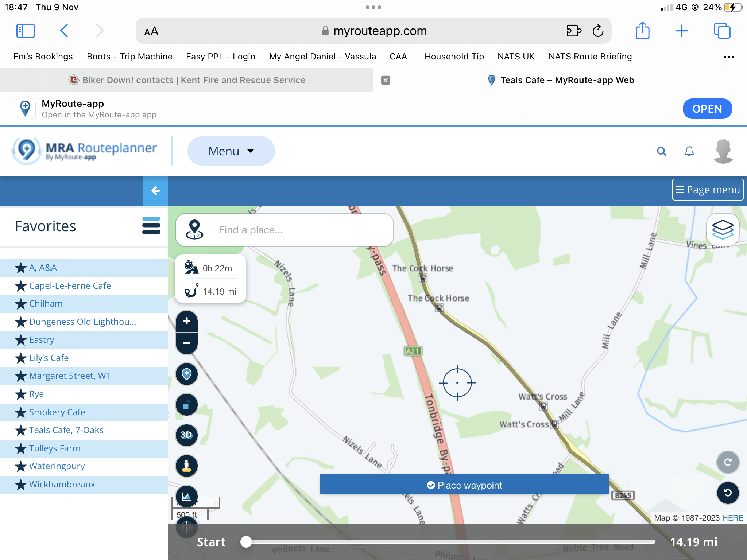Select favorite Tulleys Farm

coord(84,448)
